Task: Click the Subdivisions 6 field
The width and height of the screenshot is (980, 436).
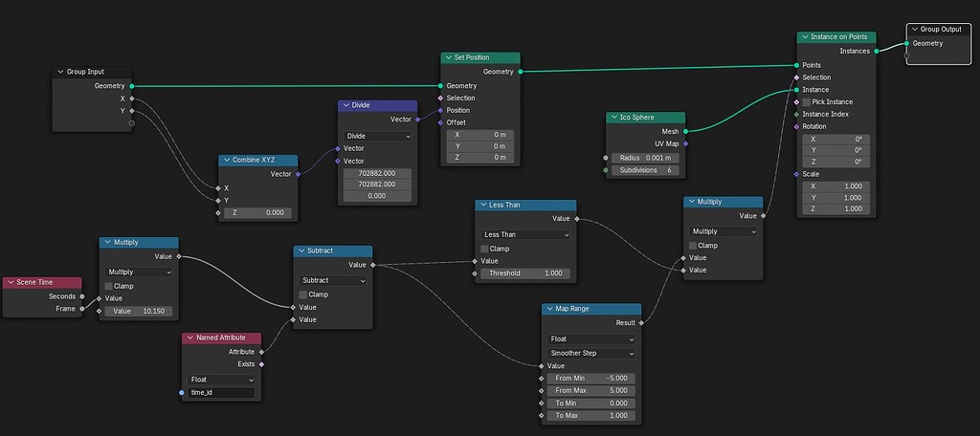Action: 645,170
